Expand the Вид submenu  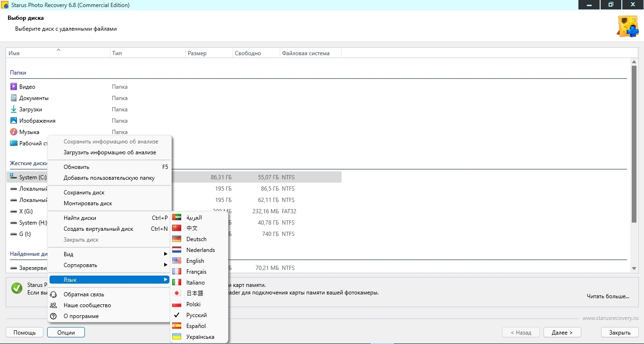(x=109, y=254)
